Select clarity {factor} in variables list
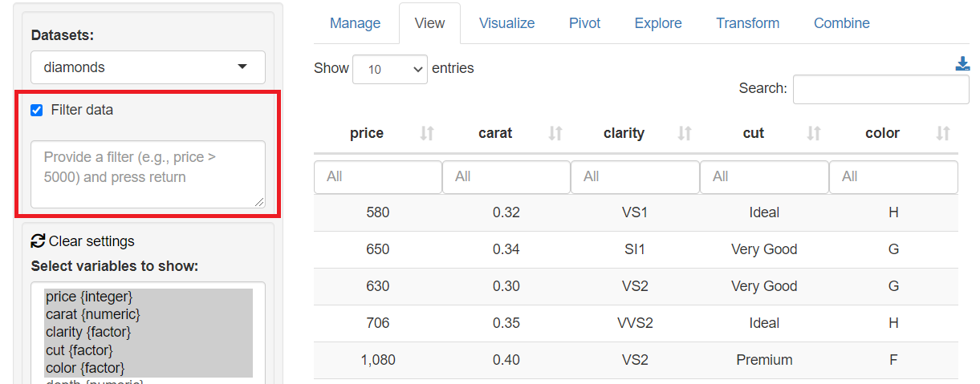Viewport: 980px width, 384px height. [x=88, y=332]
